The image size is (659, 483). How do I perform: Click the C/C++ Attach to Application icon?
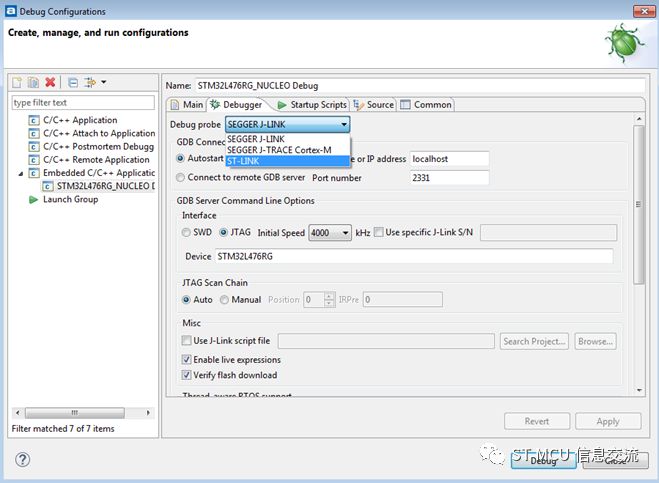34,134
